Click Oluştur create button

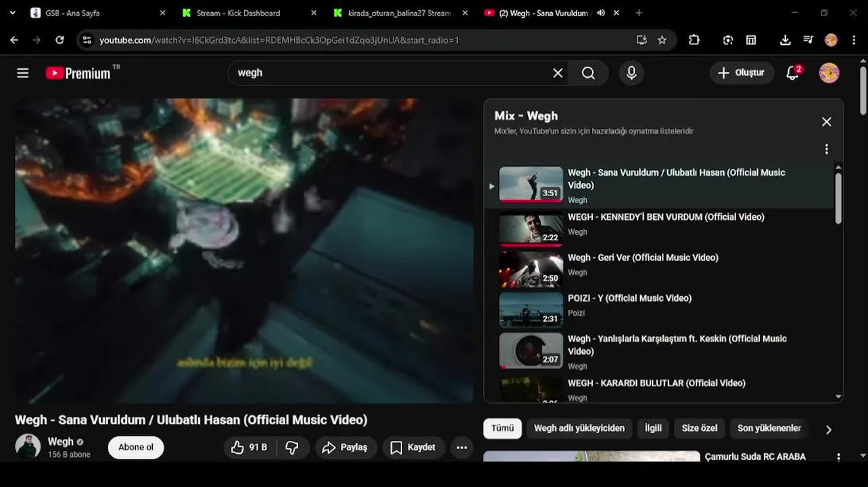(742, 73)
